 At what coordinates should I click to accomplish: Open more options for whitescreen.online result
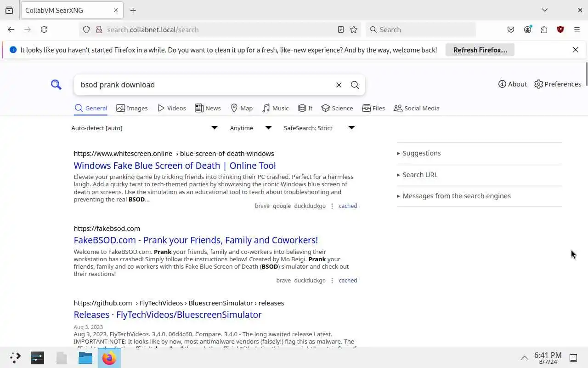pyautogui.click(x=332, y=206)
